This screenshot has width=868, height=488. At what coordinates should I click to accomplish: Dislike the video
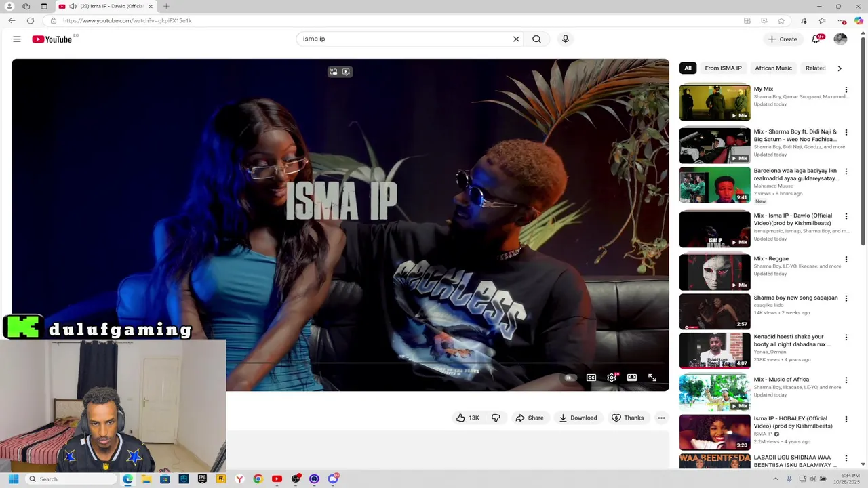[496, 418]
